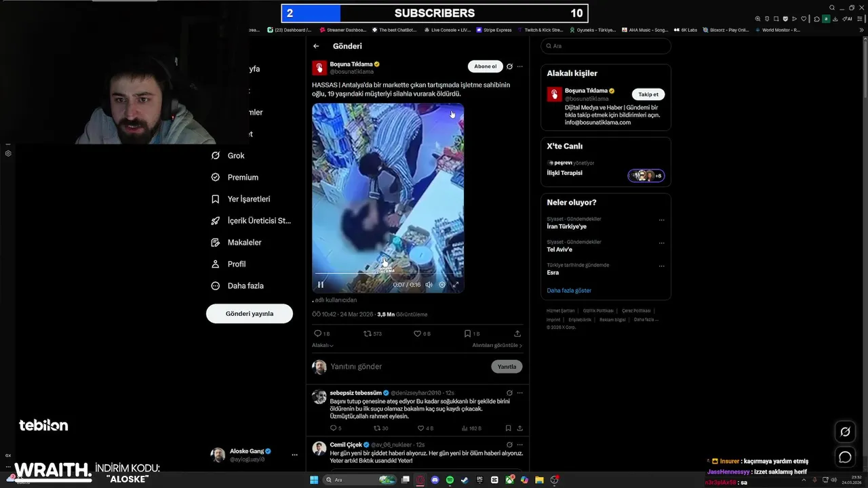Click Abone ol button
Image resolution: width=868 pixels, height=488 pixels.
485,66
